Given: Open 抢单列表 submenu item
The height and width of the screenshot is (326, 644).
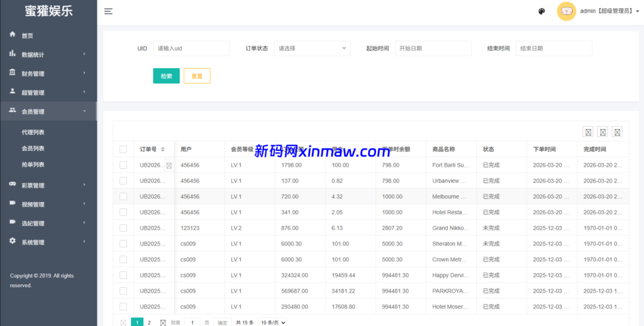Looking at the screenshot, I should pos(33,164).
